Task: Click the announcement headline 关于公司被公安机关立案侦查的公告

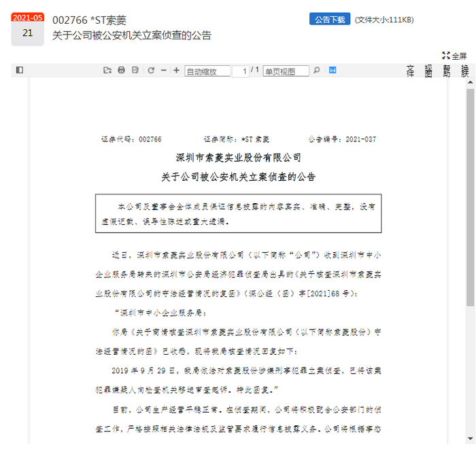Action: (132, 35)
